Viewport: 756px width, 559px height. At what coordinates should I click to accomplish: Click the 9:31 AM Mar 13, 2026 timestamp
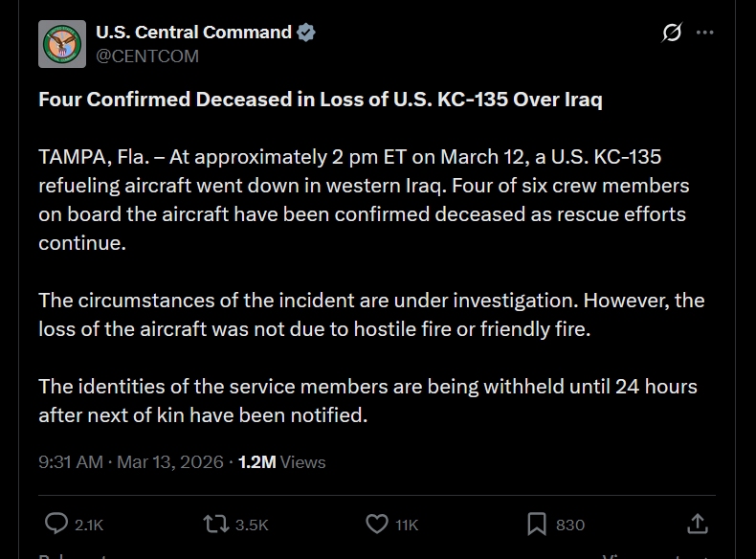[x=130, y=461]
